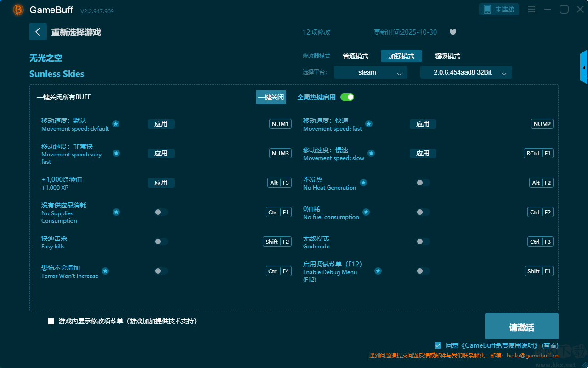Click the NUM3 hotkey box
The image size is (588, 368).
click(280, 153)
